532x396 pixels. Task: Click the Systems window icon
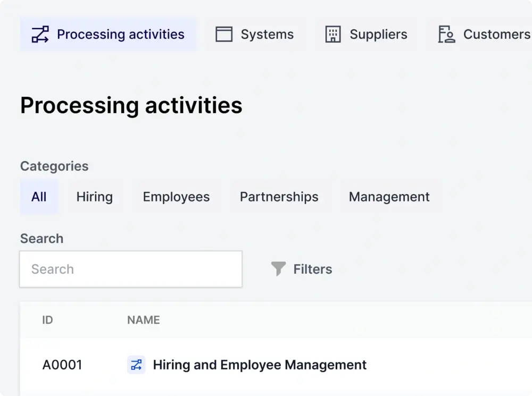click(x=224, y=35)
